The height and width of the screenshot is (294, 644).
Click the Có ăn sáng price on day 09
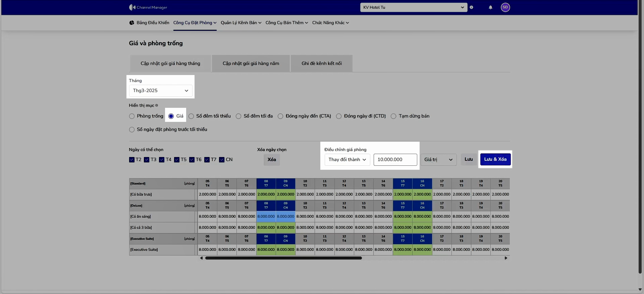285,217
